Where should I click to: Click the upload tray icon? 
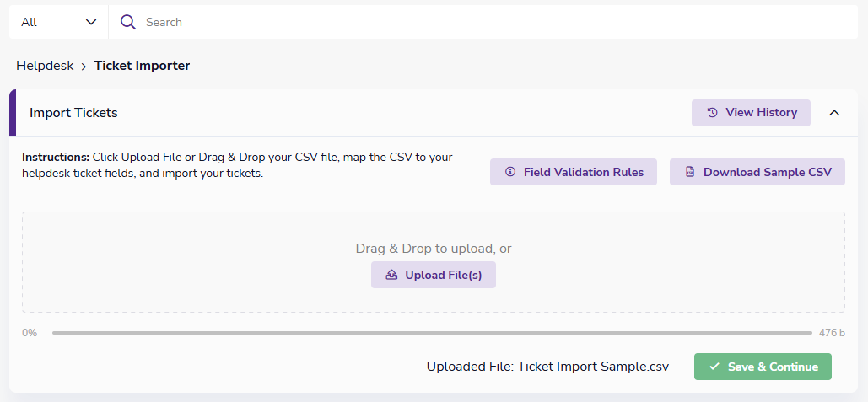coord(391,275)
